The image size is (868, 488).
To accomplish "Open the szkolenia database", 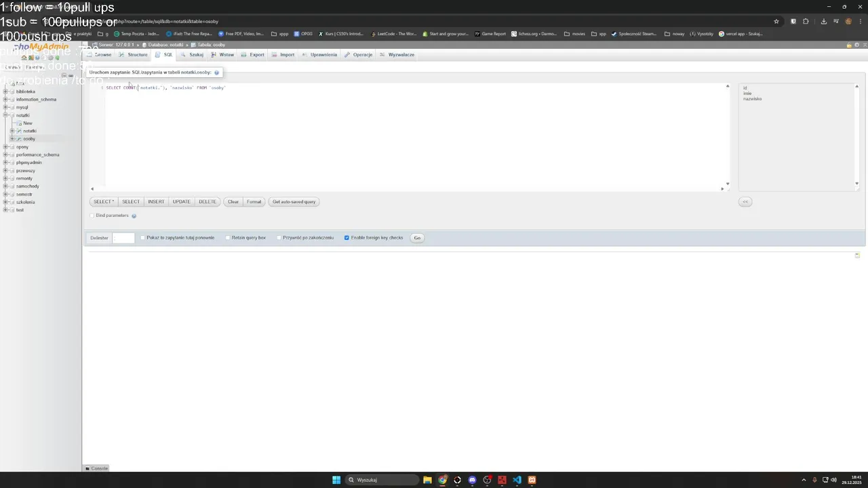I will pos(25,202).
